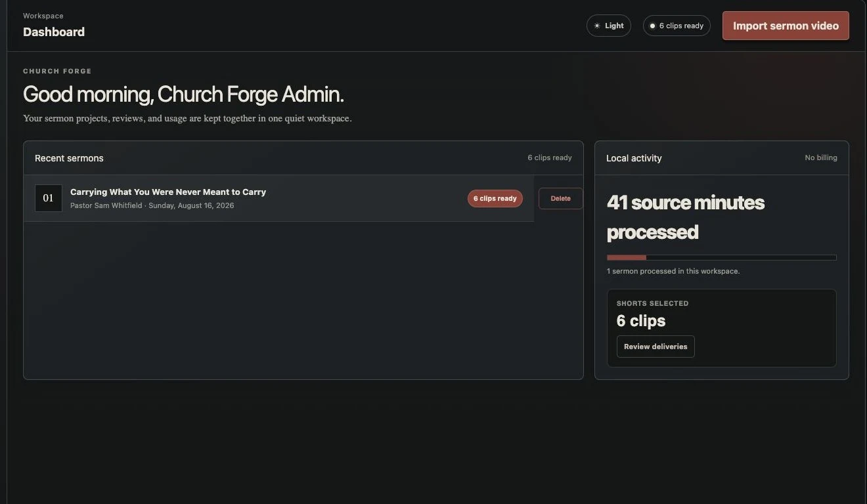Viewport: 867px width, 504px height.
Task: Click the 6 clips count text
Action: coord(641,321)
